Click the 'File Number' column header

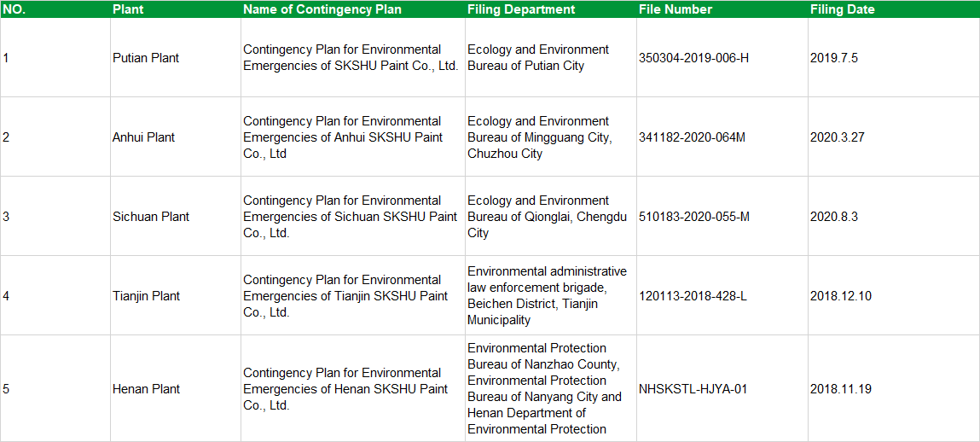tap(675, 9)
